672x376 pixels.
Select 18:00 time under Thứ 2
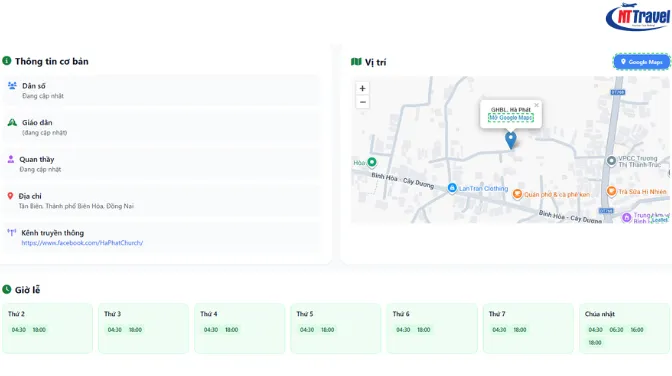tap(39, 330)
